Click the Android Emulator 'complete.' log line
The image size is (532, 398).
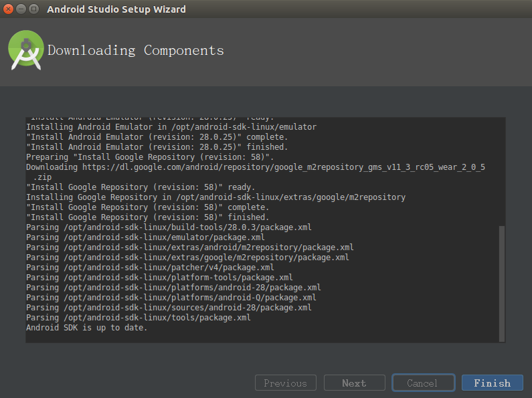click(157, 137)
